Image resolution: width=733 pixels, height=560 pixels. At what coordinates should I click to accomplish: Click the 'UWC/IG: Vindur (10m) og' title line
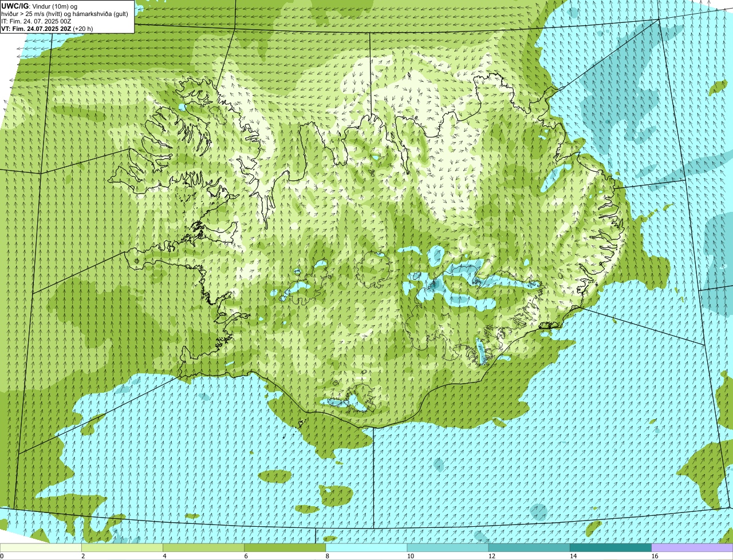39,6
